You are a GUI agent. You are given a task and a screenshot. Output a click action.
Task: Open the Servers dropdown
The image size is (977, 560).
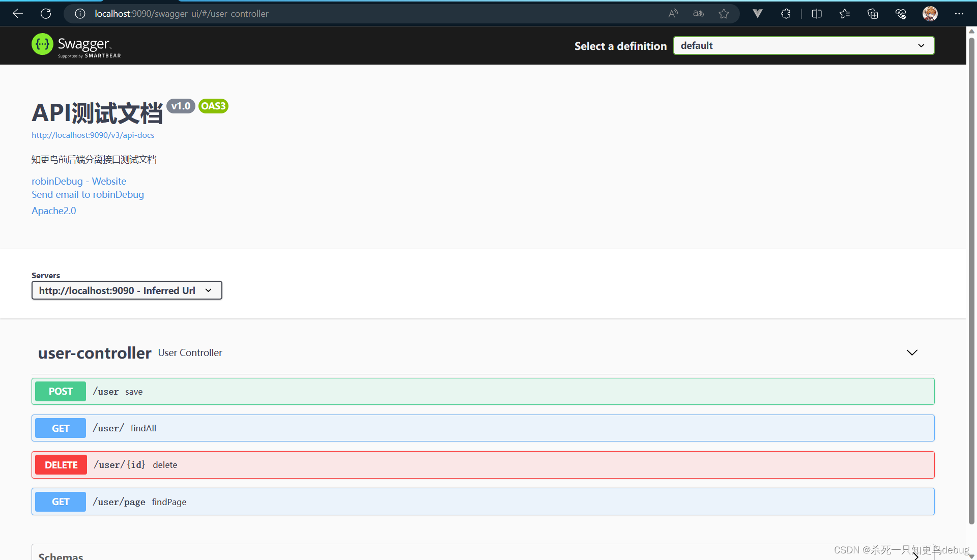[126, 290]
